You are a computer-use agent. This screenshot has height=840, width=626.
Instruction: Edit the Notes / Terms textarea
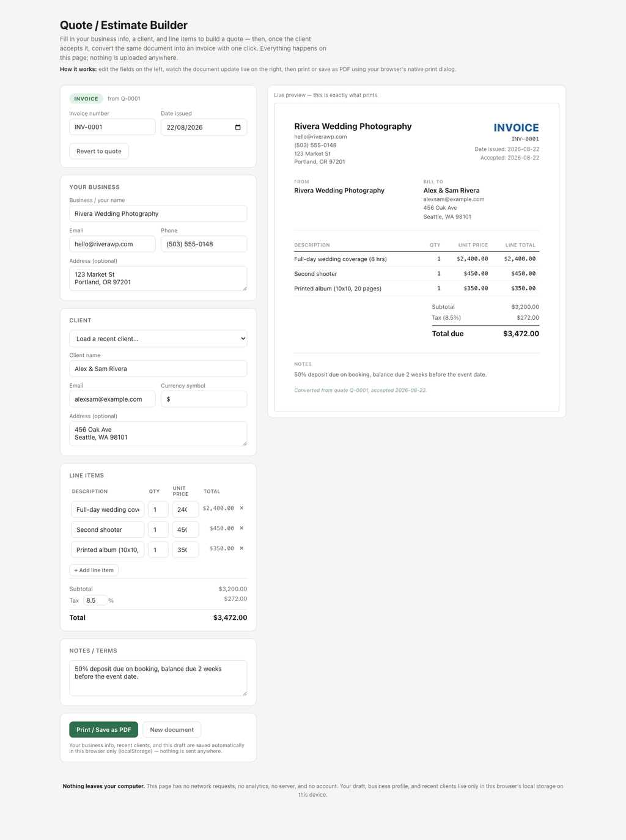click(158, 678)
